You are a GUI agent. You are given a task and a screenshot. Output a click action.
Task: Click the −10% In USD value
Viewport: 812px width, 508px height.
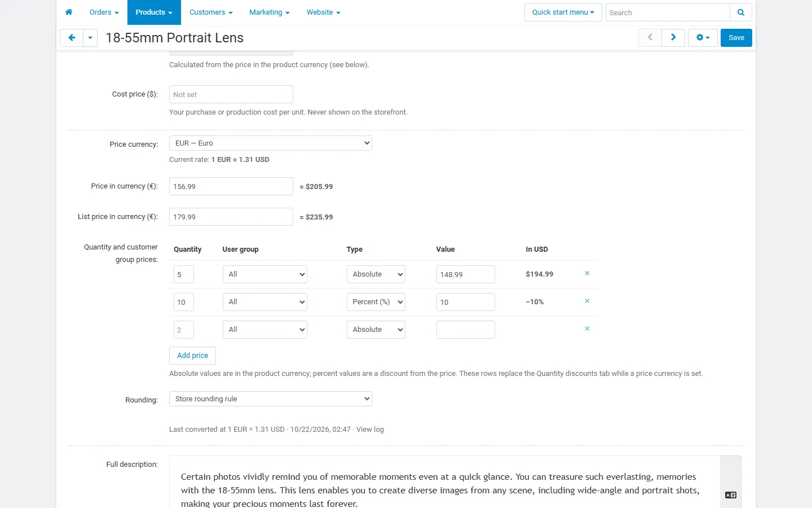click(535, 302)
